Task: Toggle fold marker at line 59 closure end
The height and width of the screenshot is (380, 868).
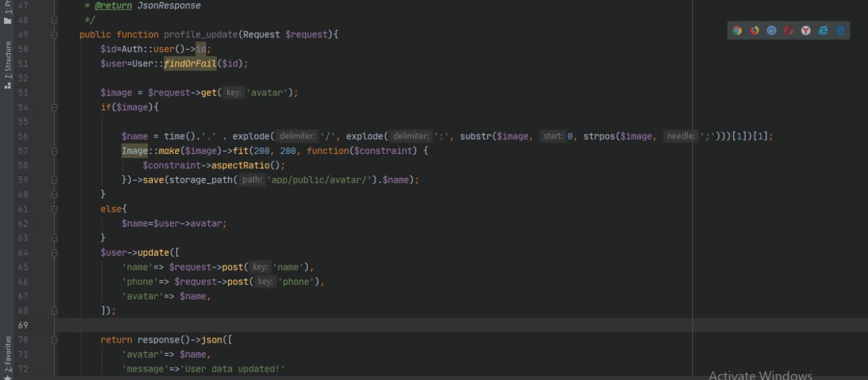Action: [x=54, y=180]
